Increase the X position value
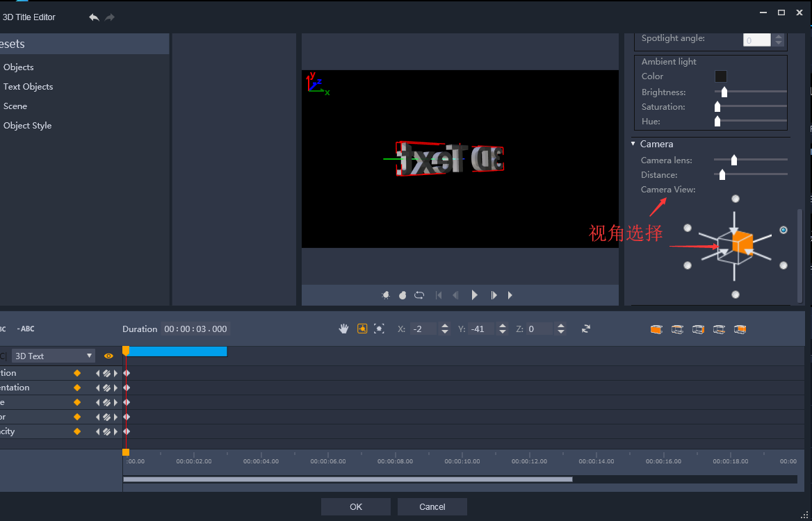The width and height of the screenshot is (812, 521). (445, 326)
